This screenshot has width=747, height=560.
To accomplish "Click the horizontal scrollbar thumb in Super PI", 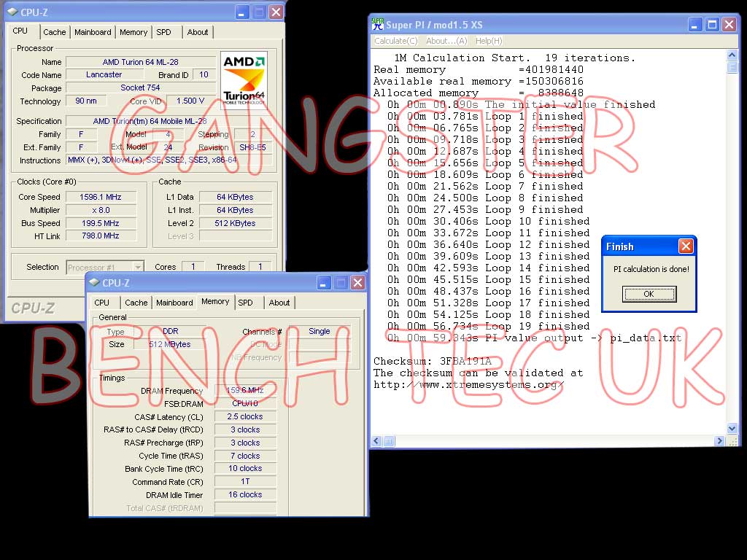I will [389, 441].
